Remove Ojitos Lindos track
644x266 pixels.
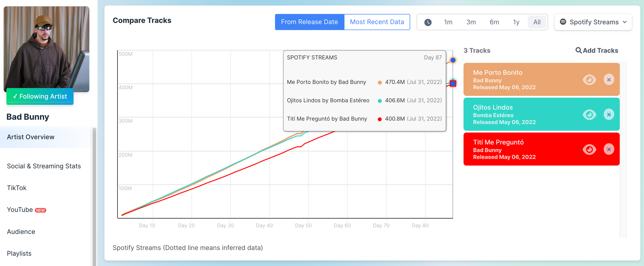click(x=609, y=114)
